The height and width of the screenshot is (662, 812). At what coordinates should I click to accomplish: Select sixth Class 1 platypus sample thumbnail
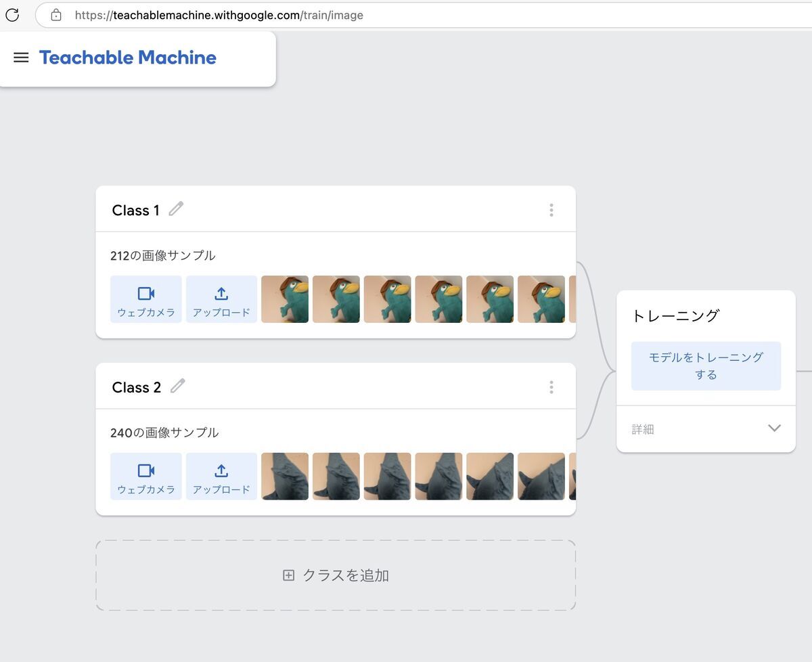(x=541, y=299)
